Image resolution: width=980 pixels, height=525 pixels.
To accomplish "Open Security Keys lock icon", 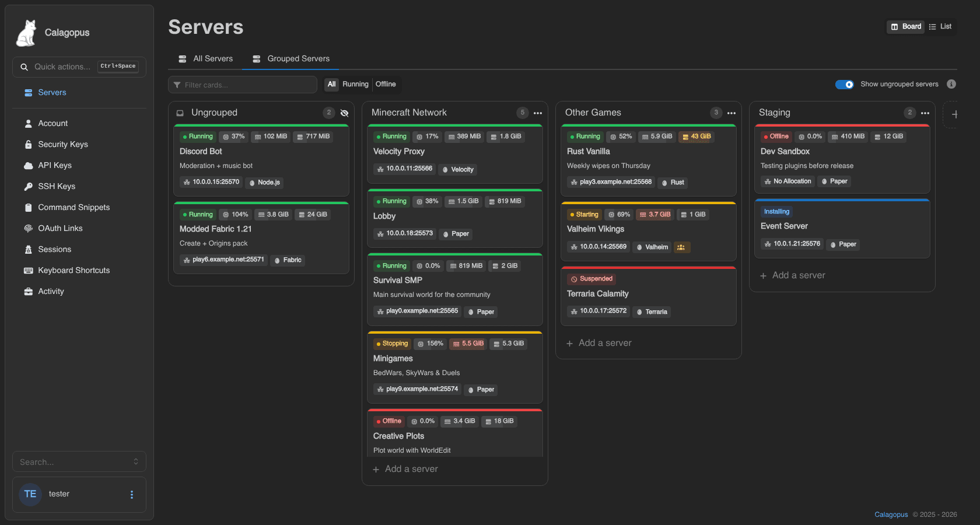I will coord(28,145).
